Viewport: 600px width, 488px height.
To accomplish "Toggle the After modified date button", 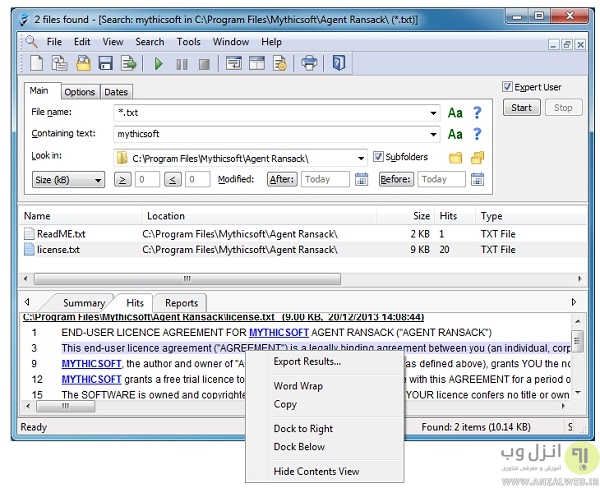I will (x=281, y=180).
